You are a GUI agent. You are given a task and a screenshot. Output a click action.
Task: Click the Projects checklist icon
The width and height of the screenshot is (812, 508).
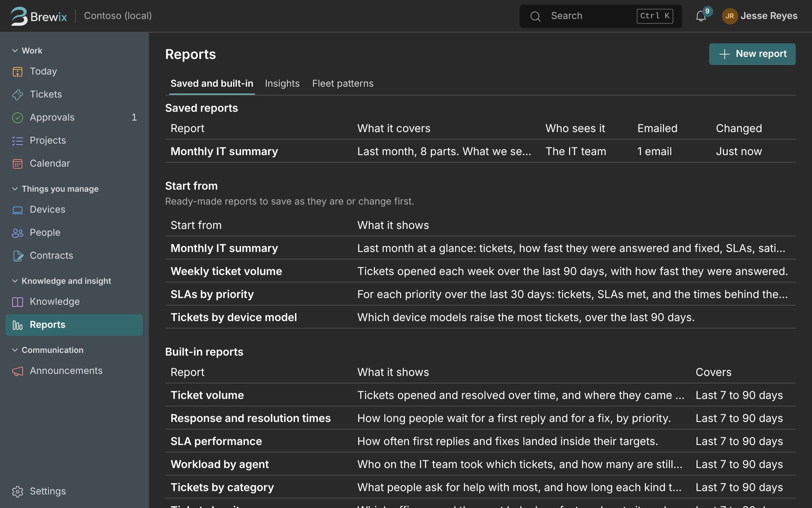pos(18,141)
